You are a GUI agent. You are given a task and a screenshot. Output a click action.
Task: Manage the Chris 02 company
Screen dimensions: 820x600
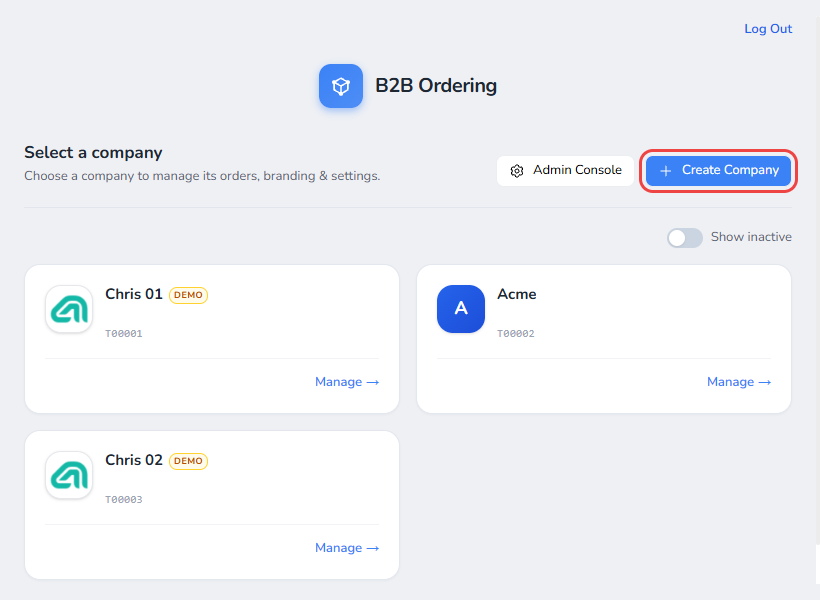(x=347, y=548)
